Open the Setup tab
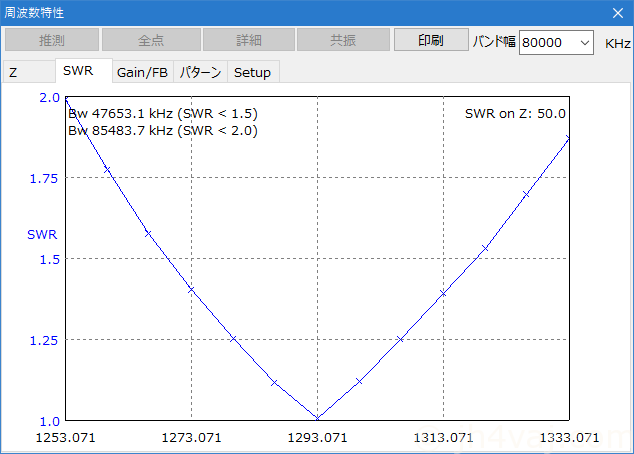The width and height of the screenshot is (634, 454). pyautogui.click(x=253, y=72)
